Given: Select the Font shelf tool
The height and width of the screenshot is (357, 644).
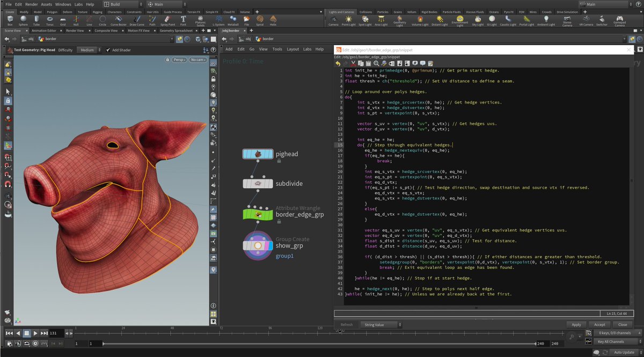Looking at the screenshot, I should (184, 20).
